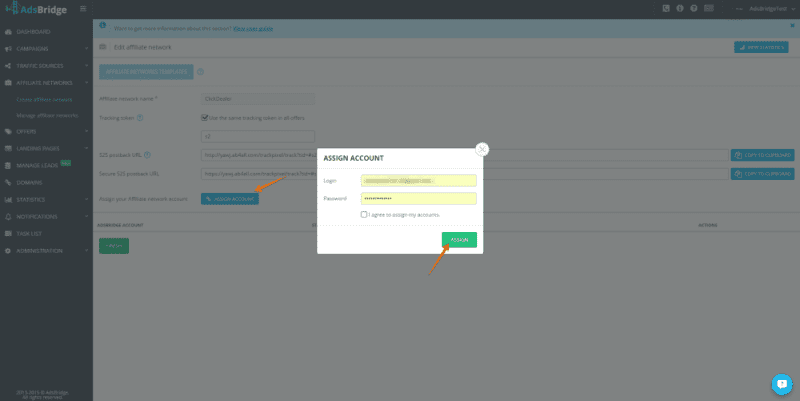Click the Manage Leads icon in sidebar
The width and height of the screenshot is (800, 401).
tap(8, 166)
